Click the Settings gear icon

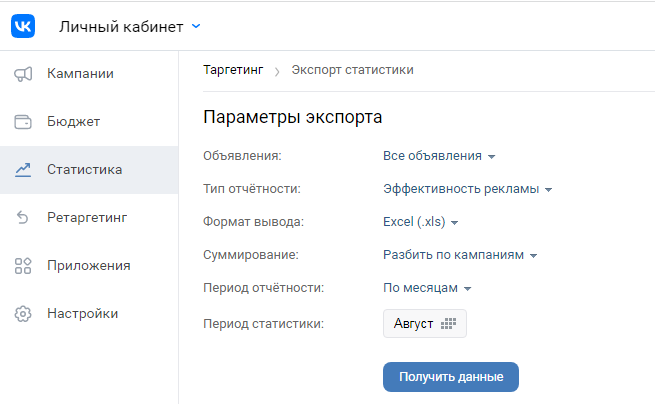pyautogui.click(x=23, y=314)
